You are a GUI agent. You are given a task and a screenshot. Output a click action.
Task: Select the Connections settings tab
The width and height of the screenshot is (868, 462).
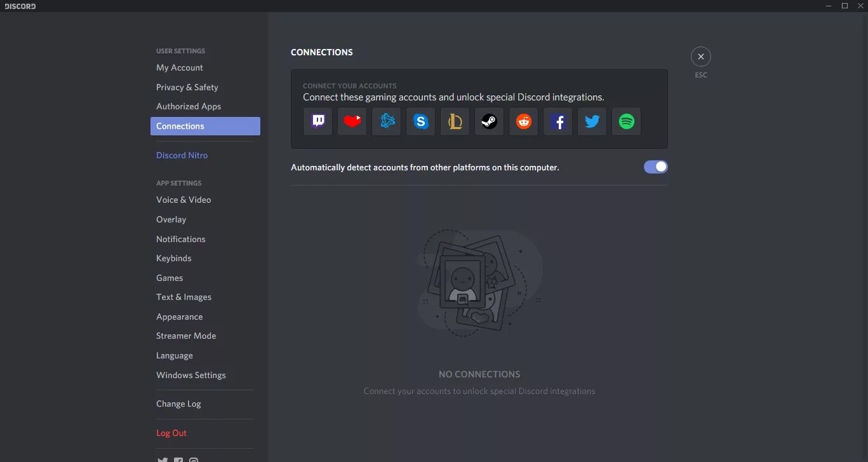pos(205,126)
